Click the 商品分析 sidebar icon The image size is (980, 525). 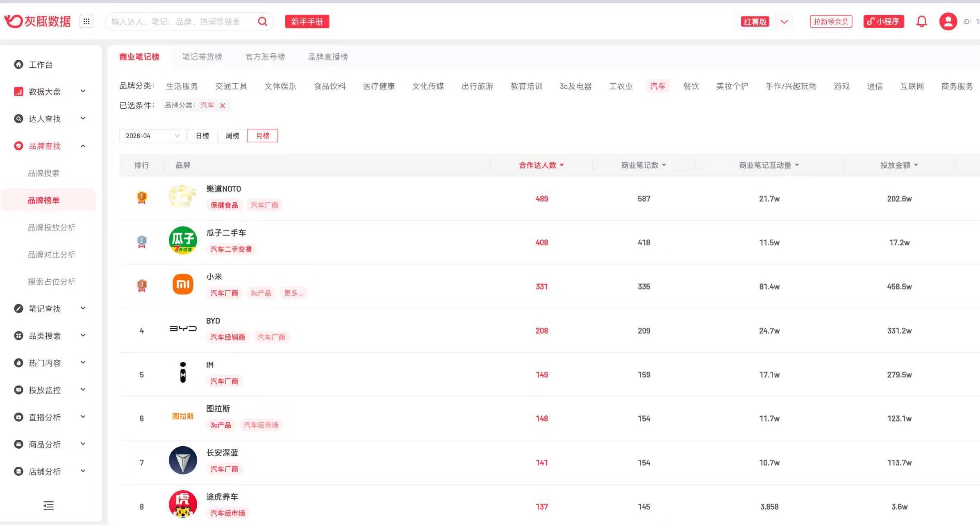(x=18, y=444)
